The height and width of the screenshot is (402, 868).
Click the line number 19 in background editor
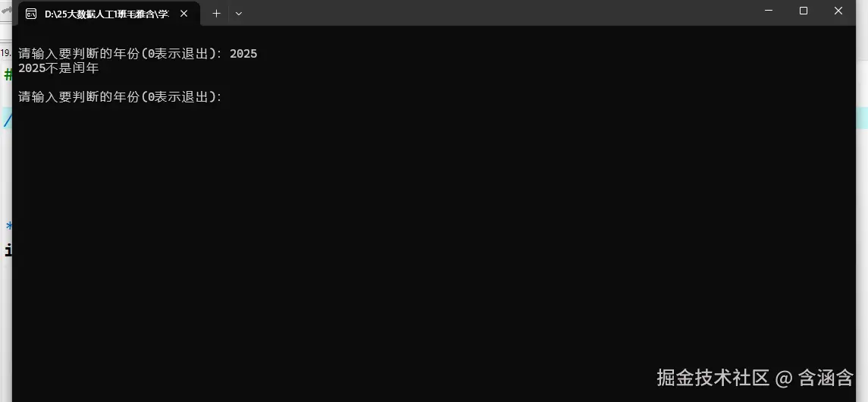[x=5, y=52]
